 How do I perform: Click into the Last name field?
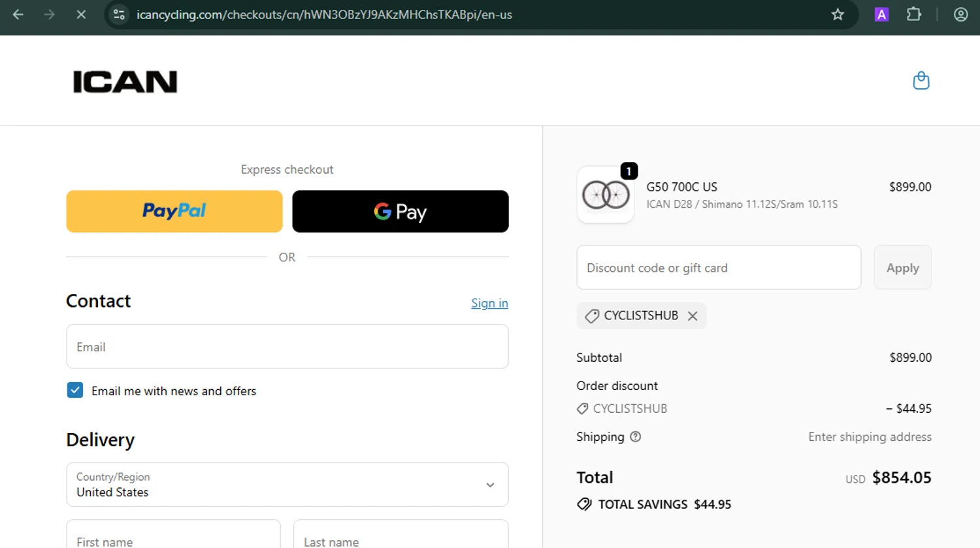(x=400, y=534)
